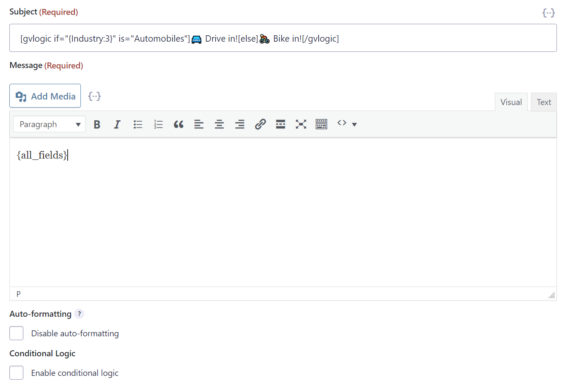Enable conditional logic checkbox
Screen dimensions: 565x392
click(x=17, y=373)
